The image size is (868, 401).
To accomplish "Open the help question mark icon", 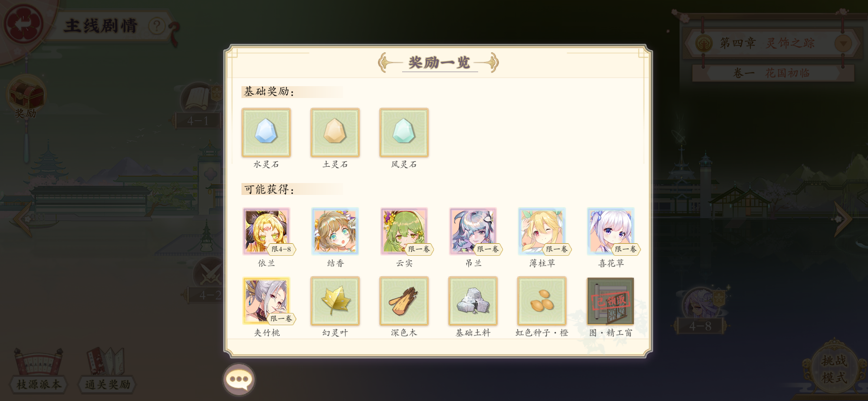I will tap(157, 26).
